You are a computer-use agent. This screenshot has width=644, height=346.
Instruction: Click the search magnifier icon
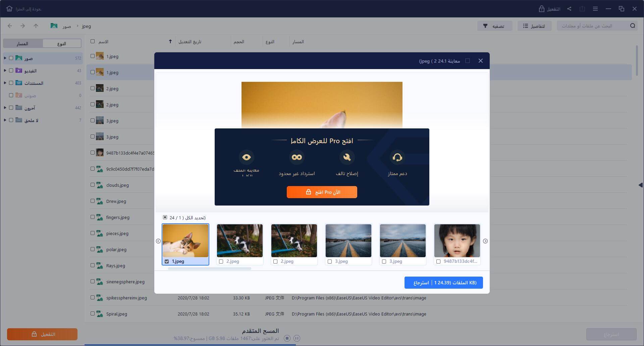[x=633, y=26]
